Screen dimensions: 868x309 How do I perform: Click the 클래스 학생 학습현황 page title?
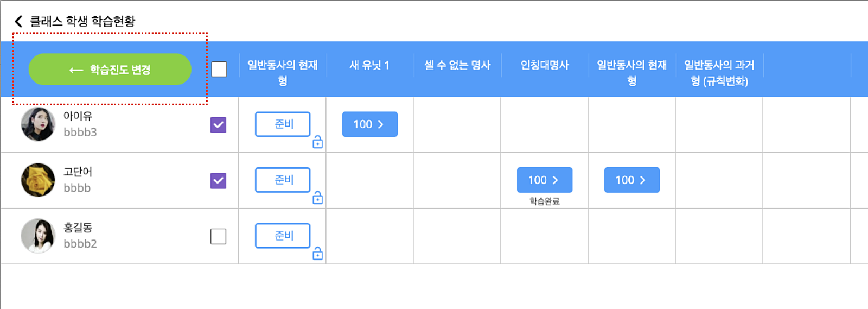click(82, 21)
